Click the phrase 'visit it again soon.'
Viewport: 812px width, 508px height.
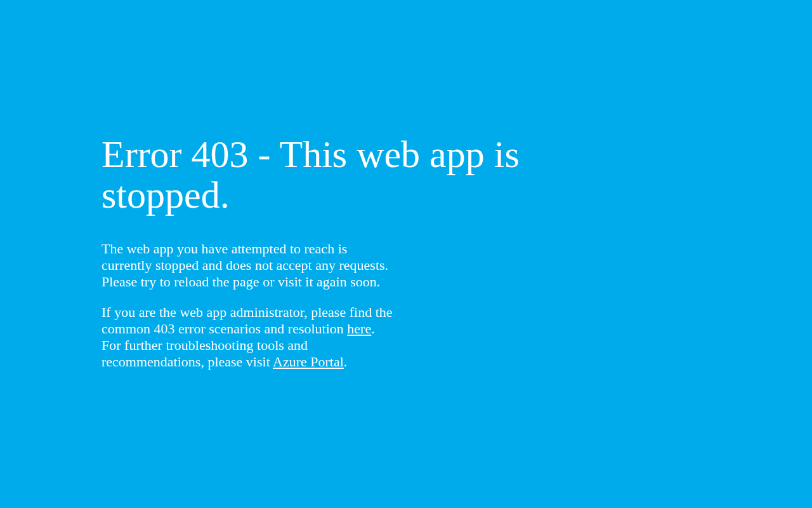click(329, 282)
